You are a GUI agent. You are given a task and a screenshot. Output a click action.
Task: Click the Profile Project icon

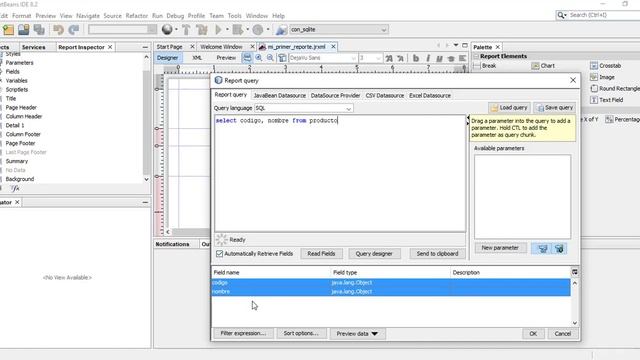pos(258,29)
